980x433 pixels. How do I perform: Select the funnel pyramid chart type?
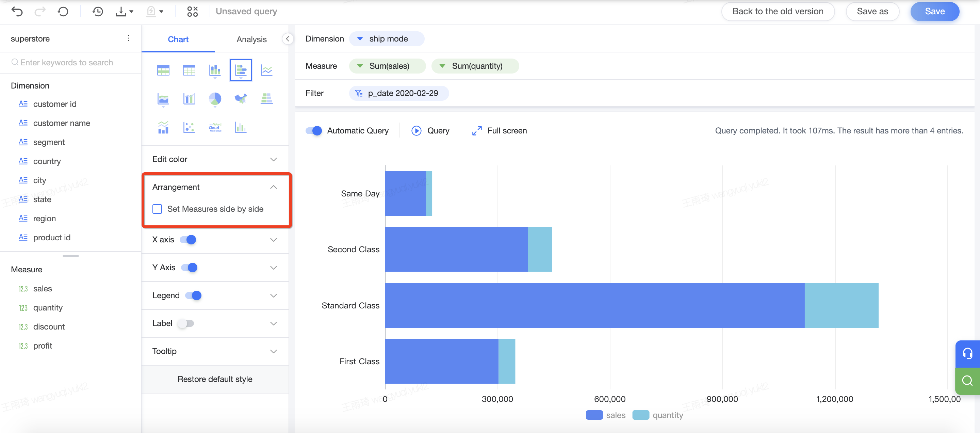pos(267,99)
